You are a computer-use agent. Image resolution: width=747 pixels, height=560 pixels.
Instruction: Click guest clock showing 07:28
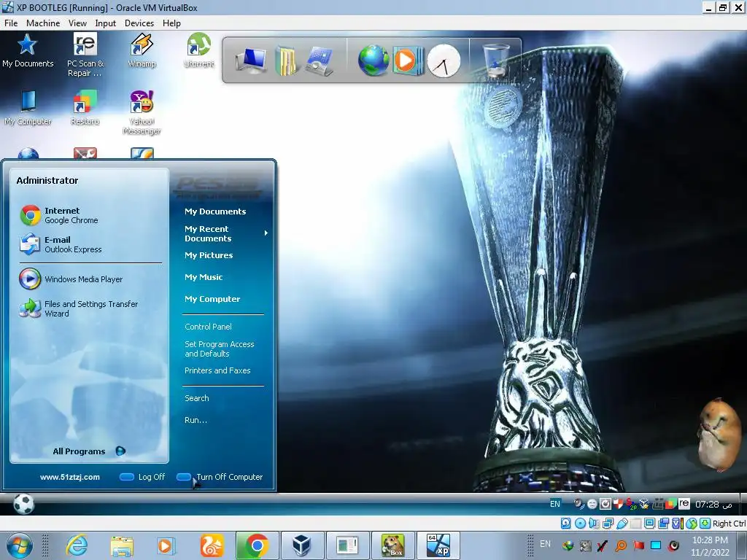click(x=713, y=504)
